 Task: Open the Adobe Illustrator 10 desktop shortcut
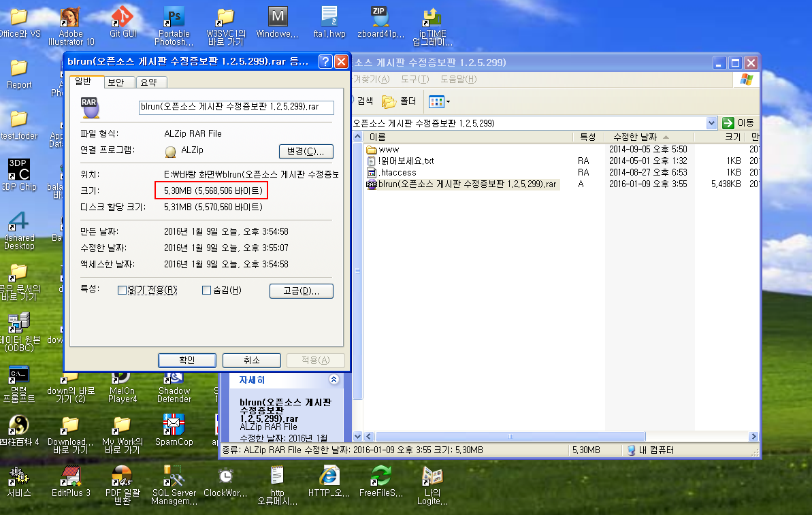point(70,26)
